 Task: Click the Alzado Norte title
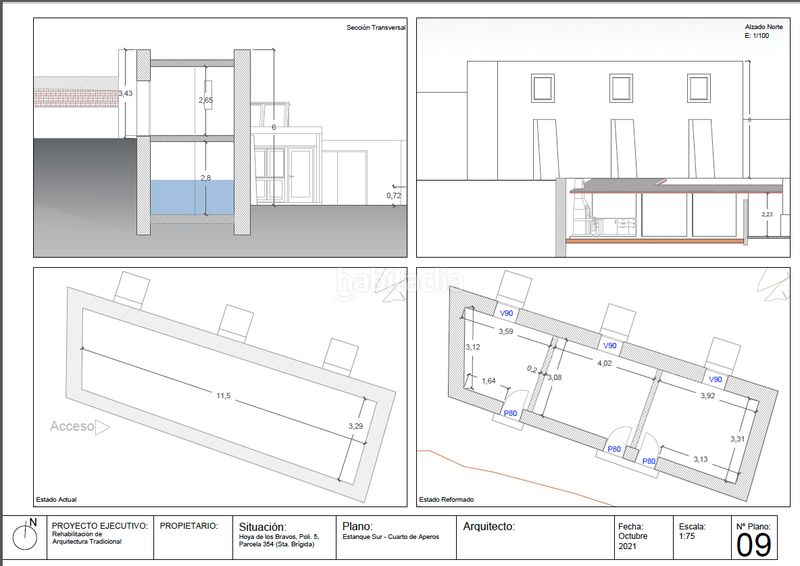click(762, 27)
